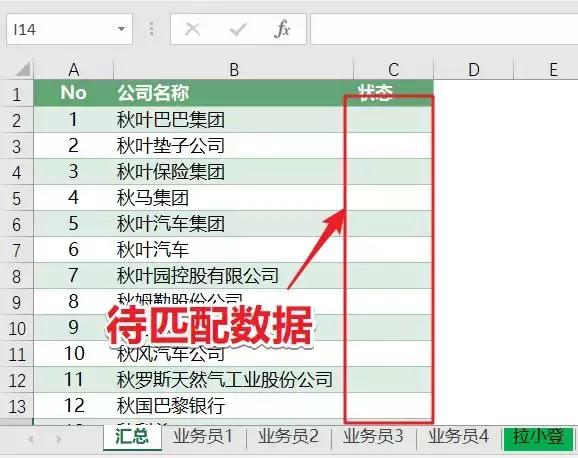Click the previous sheet scroll arrow

point(31,439)
